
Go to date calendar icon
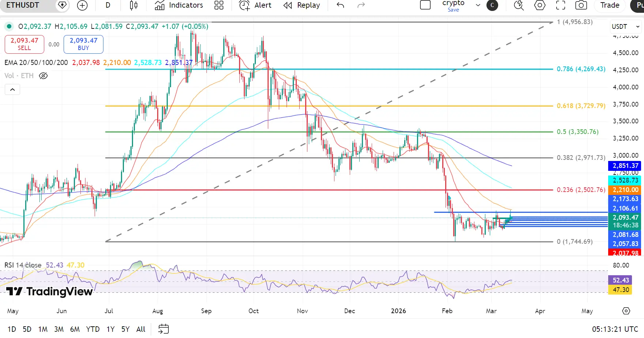pos(163,329)
